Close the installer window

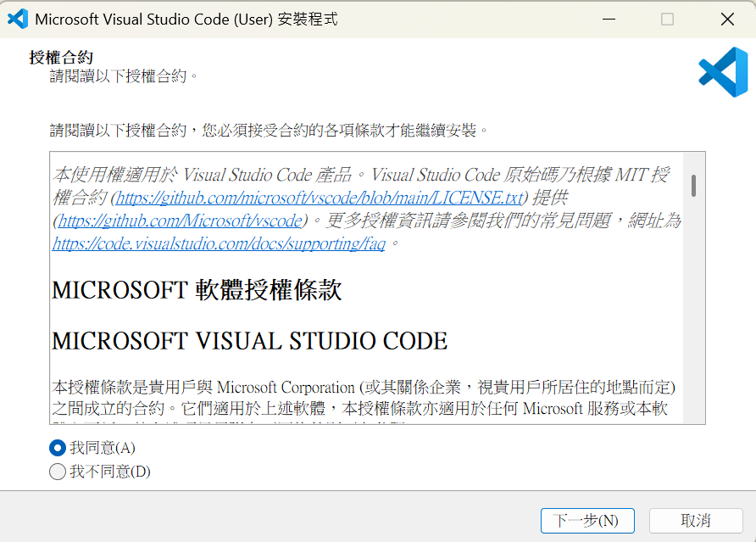click(727, 20)
